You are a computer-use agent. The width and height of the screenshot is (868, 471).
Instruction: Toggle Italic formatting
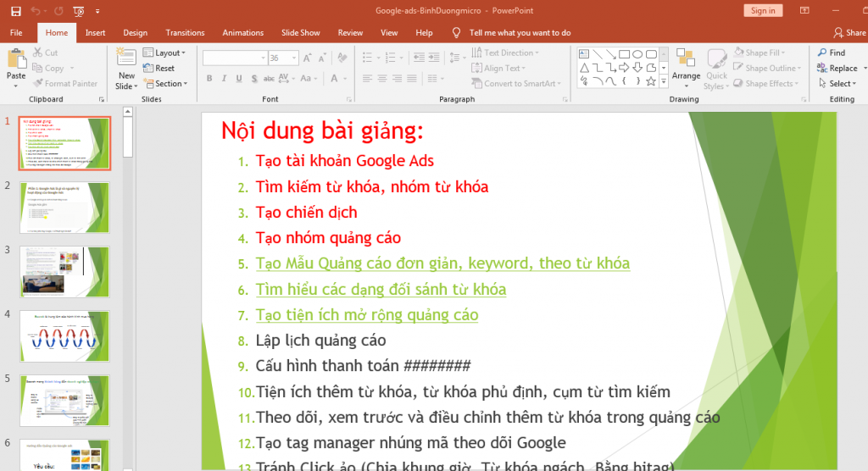(x=224, y=79)
